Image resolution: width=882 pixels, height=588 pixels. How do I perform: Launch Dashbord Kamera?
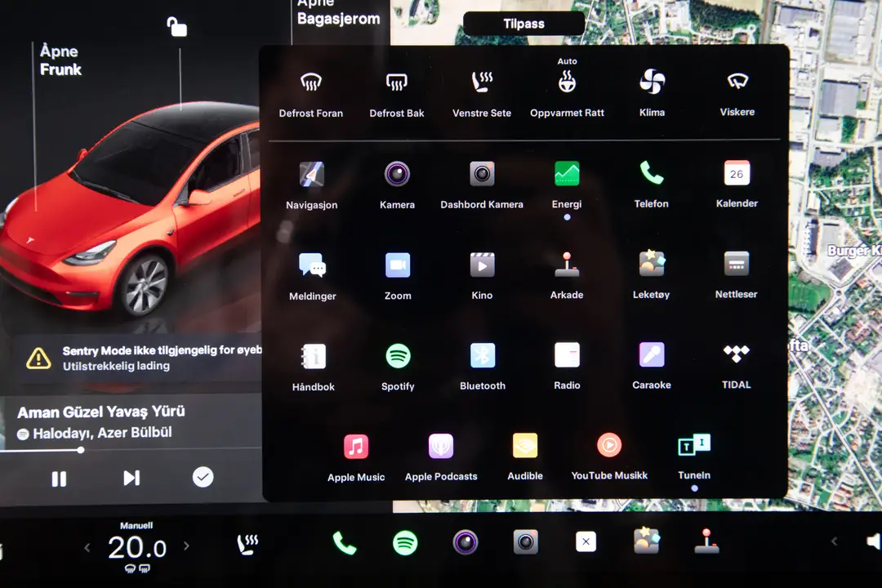482,185
